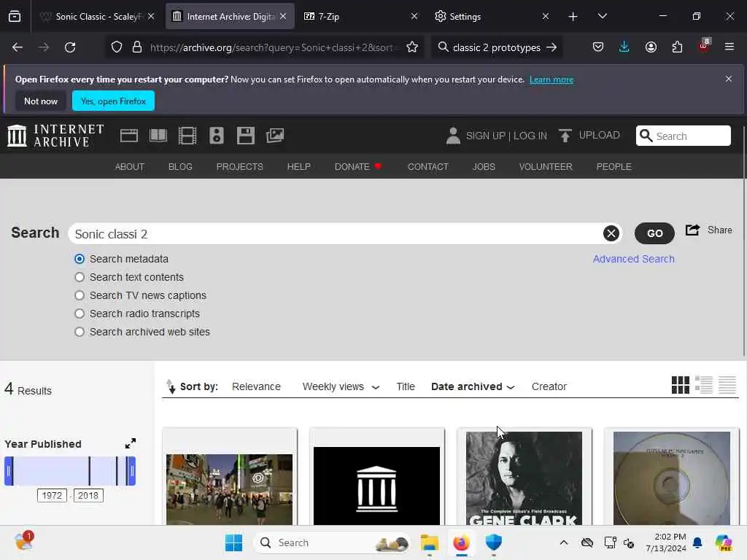Sort results by Relevance

pos(256,386)
